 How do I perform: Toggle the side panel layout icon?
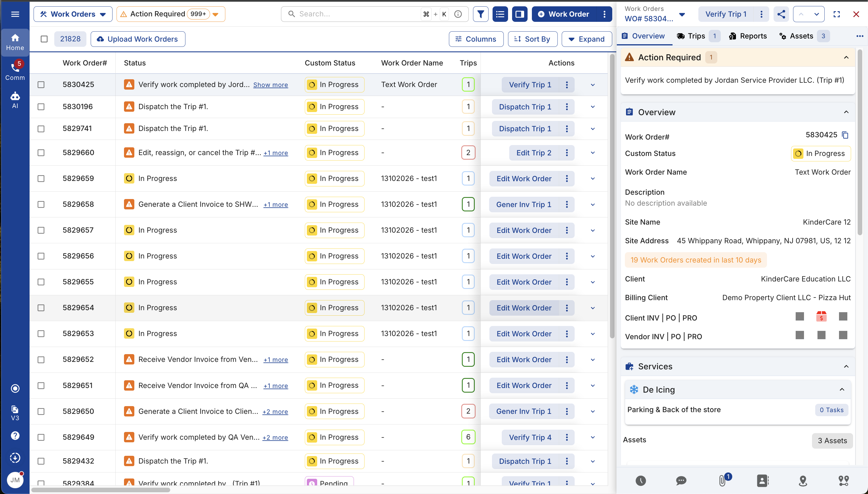520,14
